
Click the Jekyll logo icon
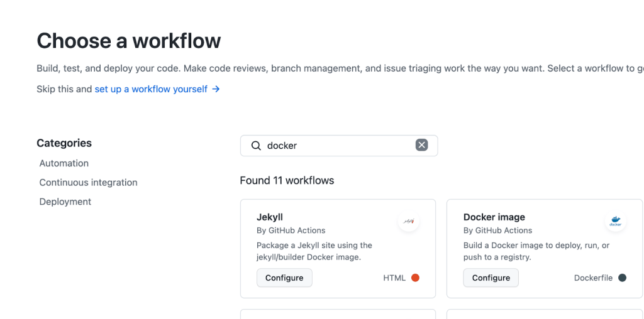tap(408, 221)
